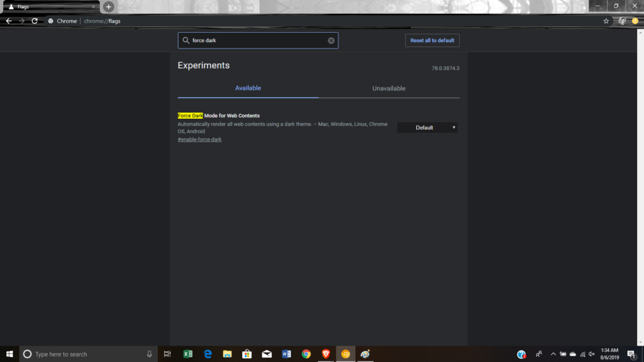Launch Excel from the taskbar
This screenshot has height=362, width=644.
coord(187,354)
